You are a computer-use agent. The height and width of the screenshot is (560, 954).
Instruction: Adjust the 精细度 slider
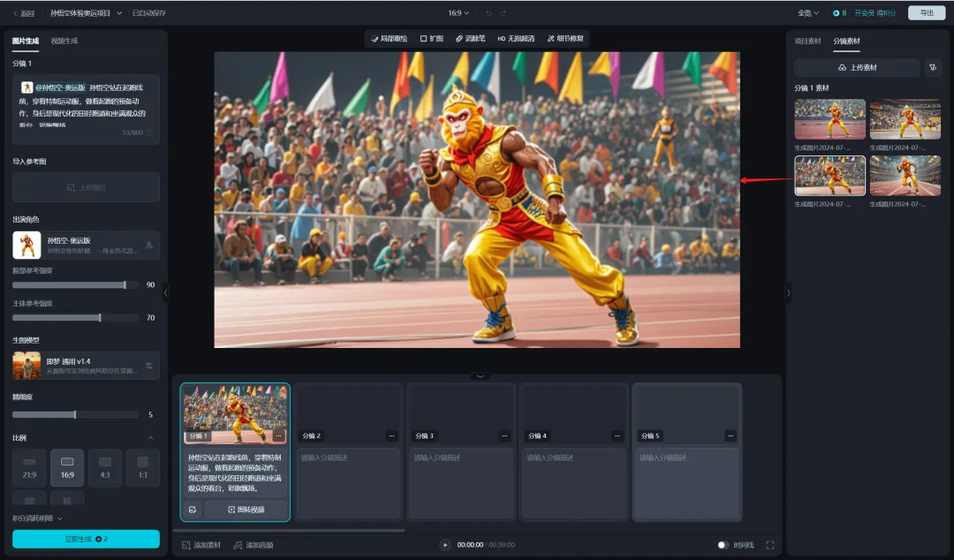click(75, 414)
